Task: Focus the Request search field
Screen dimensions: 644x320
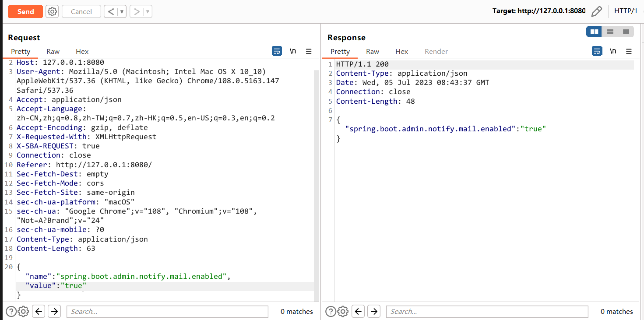Action: (167, 312)
